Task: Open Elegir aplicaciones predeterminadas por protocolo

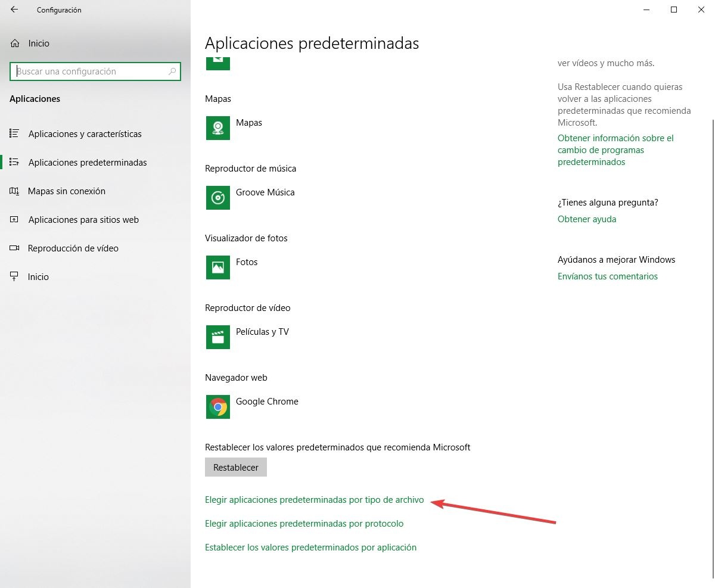Action: point(304,524)
